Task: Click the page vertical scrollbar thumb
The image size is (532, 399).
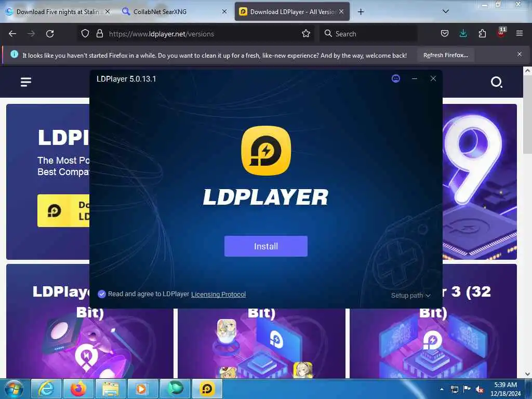Action: pyautogui.click(x=527, y=115)
